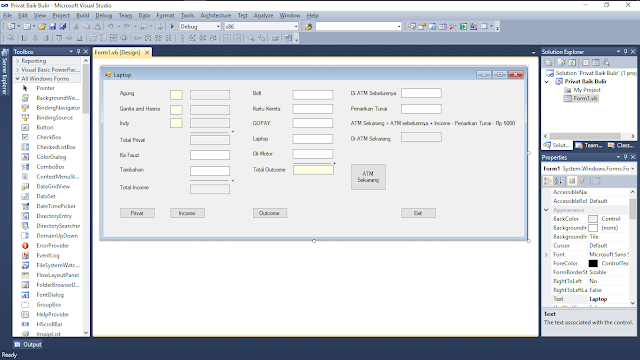Click View Code icon in Solution Explorer

pos(585,62)
